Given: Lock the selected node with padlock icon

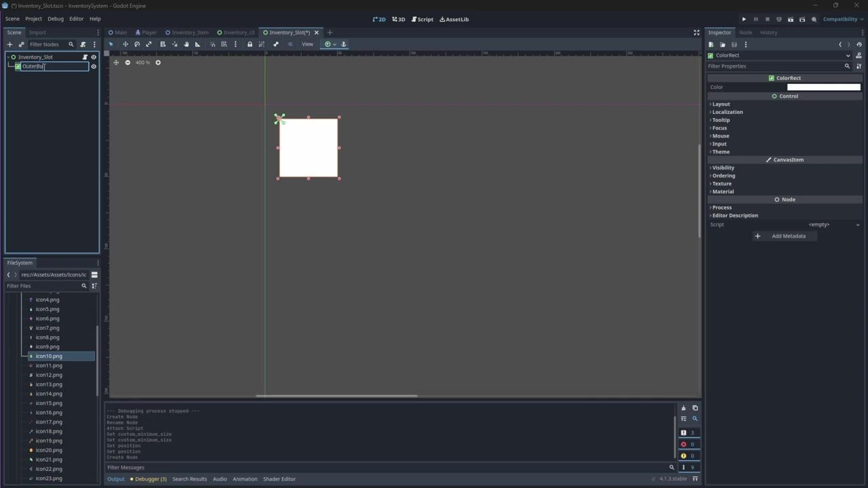Looking at the screenshot, I should click(x=250, y=44).
